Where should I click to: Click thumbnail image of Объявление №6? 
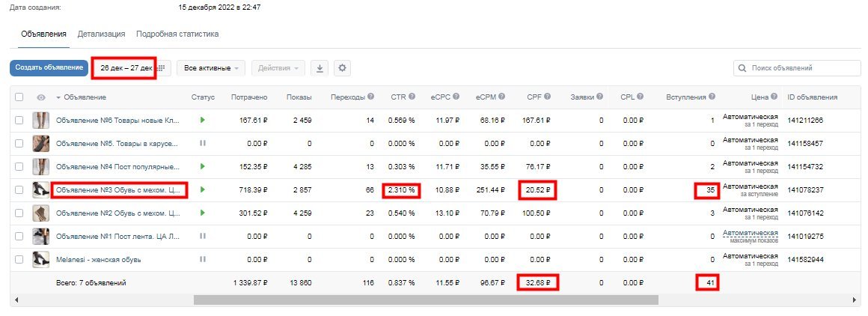coord(41,121)
